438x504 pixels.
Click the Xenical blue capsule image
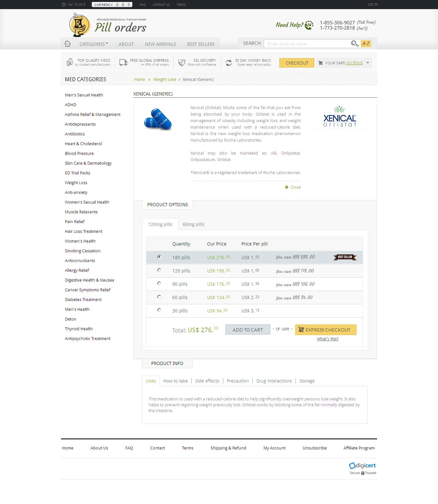click(x=158, y=119)
